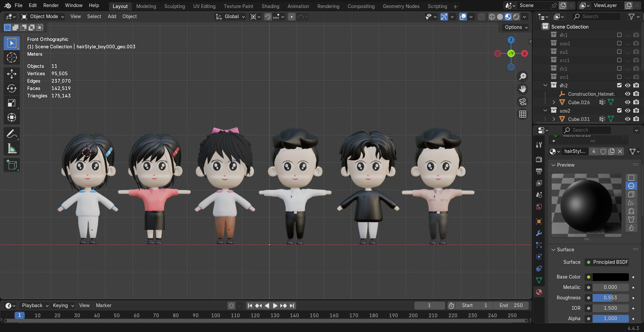Open the Scene properties tab
Screen dimensions: 644x332
tap(539, 195)
